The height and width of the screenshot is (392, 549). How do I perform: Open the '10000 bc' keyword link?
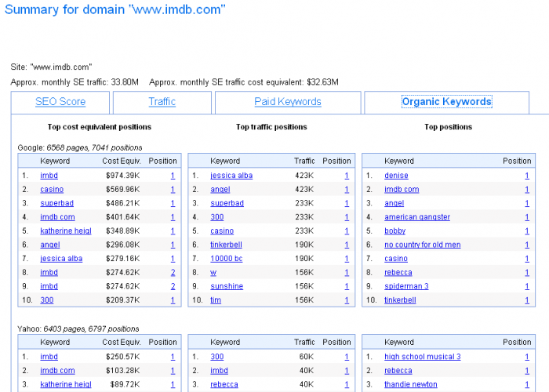(226, 258)
